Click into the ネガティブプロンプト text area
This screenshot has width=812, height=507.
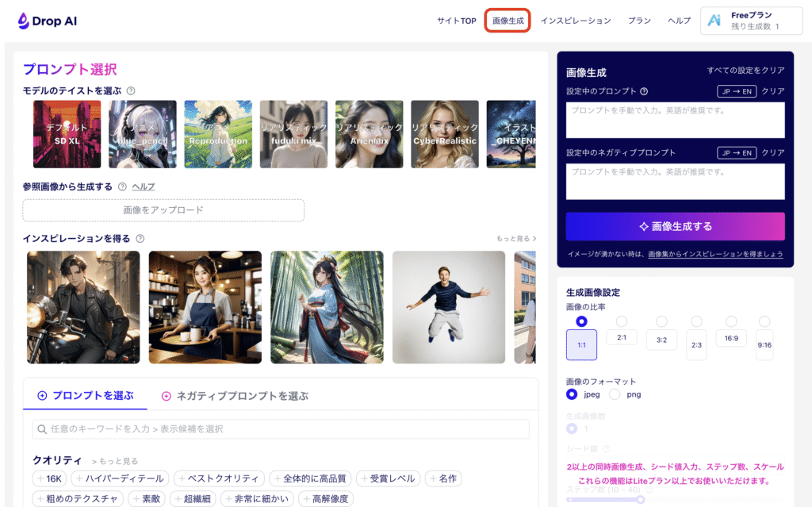pyautogui.click(x=676, y=182)
